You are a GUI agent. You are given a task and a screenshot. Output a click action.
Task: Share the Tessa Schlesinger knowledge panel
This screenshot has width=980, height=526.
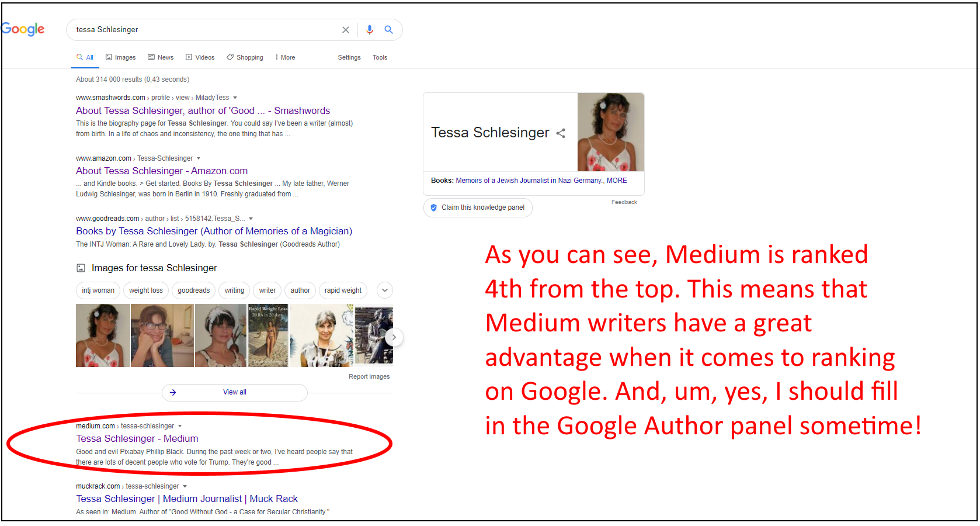coord(561,133)
